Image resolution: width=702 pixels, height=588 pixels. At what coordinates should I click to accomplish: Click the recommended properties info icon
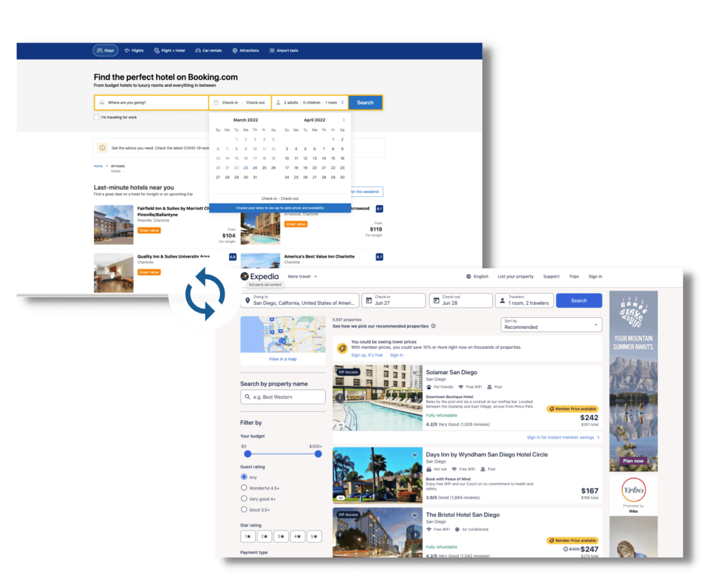pos(433,326)
